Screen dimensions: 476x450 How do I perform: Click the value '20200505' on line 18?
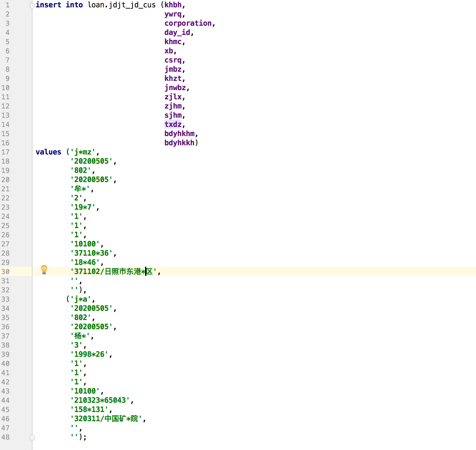pyautogui.click(x=92, y=161)
